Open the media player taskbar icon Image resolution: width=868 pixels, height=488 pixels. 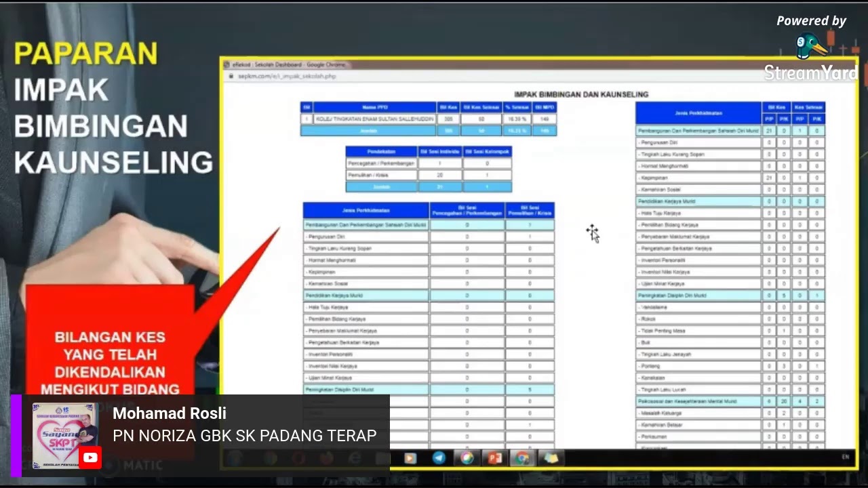click(410, 458)
